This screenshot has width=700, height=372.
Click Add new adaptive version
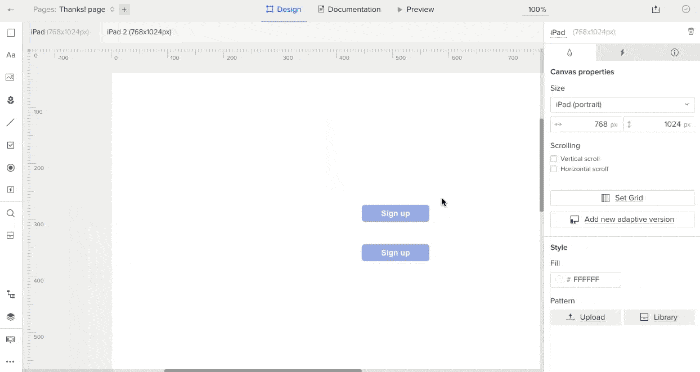click(x=622, y=219)
